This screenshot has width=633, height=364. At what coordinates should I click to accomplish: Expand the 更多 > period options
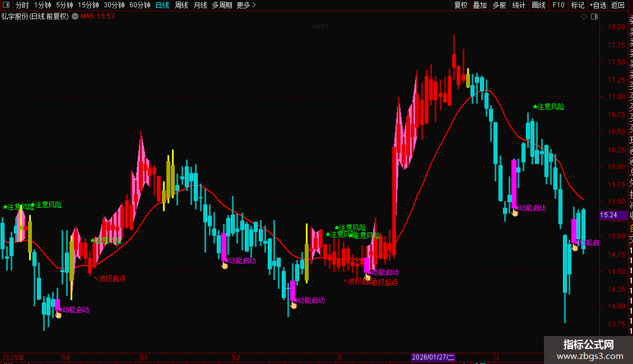(x=246, y=5)
